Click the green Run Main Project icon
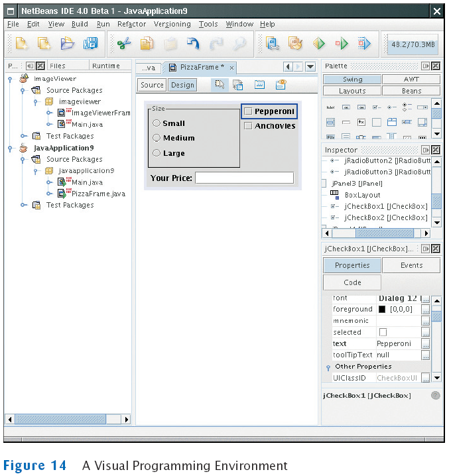Viewport: 449px width, 476px height. (342, 44)
